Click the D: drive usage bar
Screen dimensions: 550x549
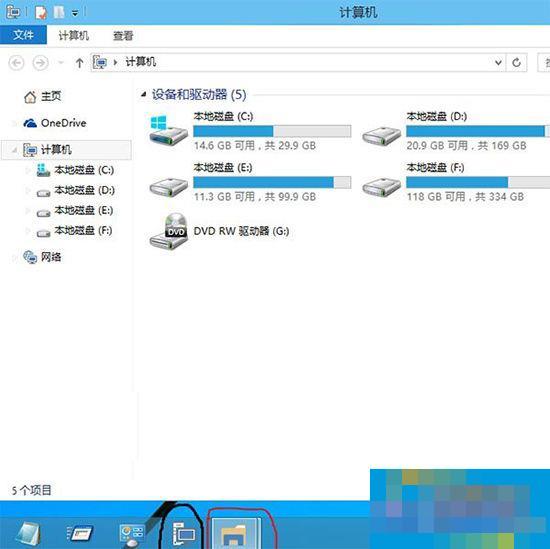pyautogui.click(x=478, y=131)
